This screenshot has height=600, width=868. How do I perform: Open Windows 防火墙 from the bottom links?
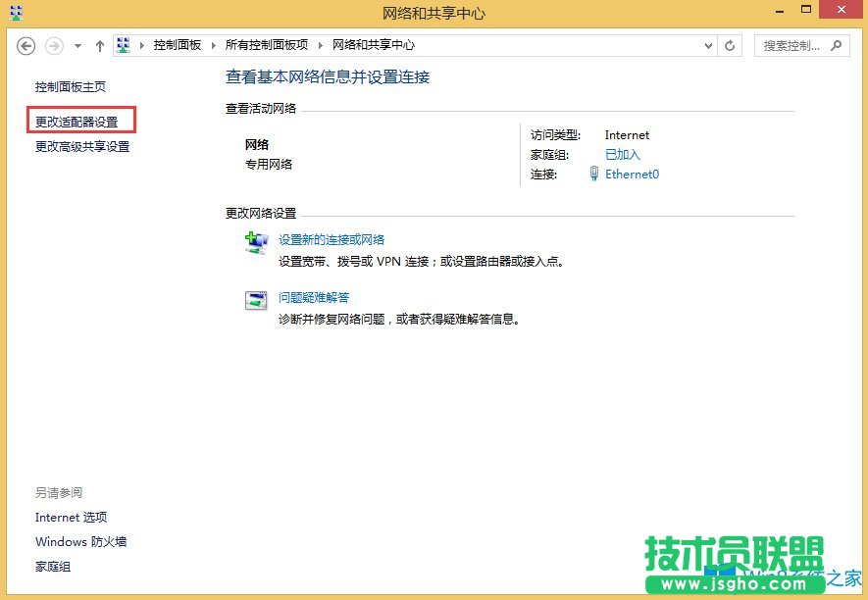click(80, 541)
